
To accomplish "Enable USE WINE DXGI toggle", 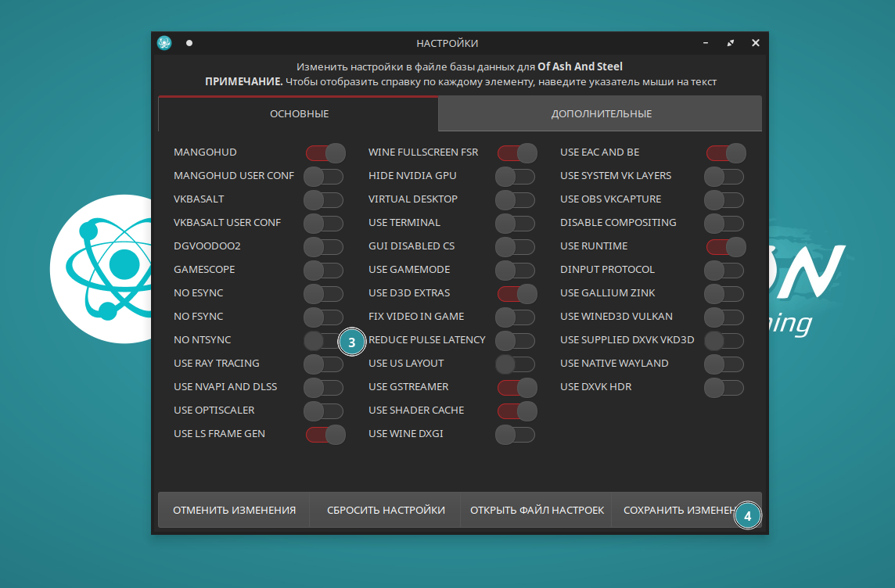I will coord(516,434).
